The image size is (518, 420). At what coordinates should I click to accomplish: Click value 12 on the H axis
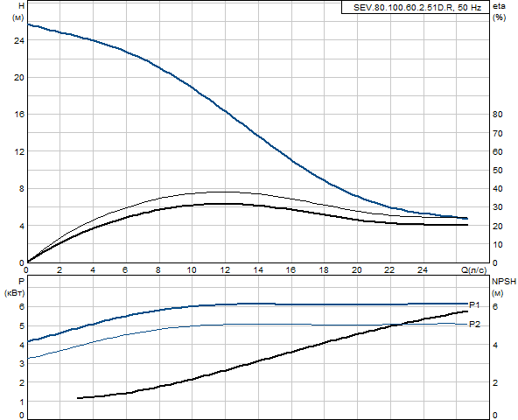[x=19, y=151]
